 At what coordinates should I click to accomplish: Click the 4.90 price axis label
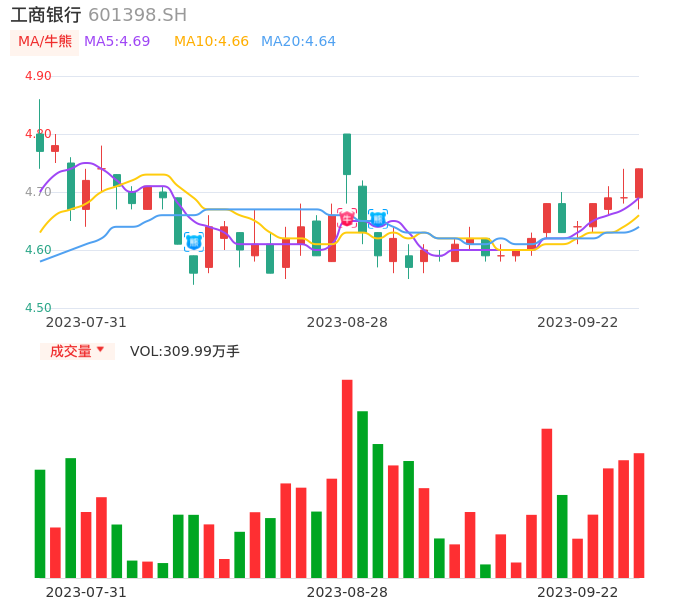pos(38,76)
